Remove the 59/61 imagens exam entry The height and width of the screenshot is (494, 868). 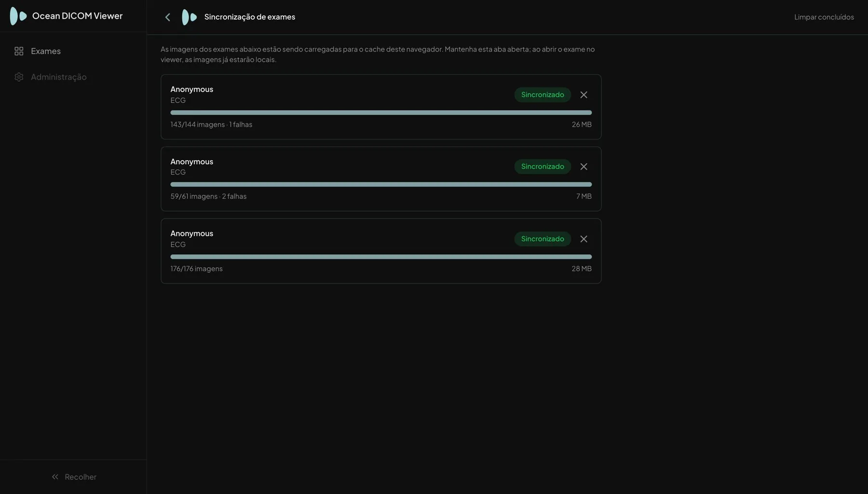(583, 167)
